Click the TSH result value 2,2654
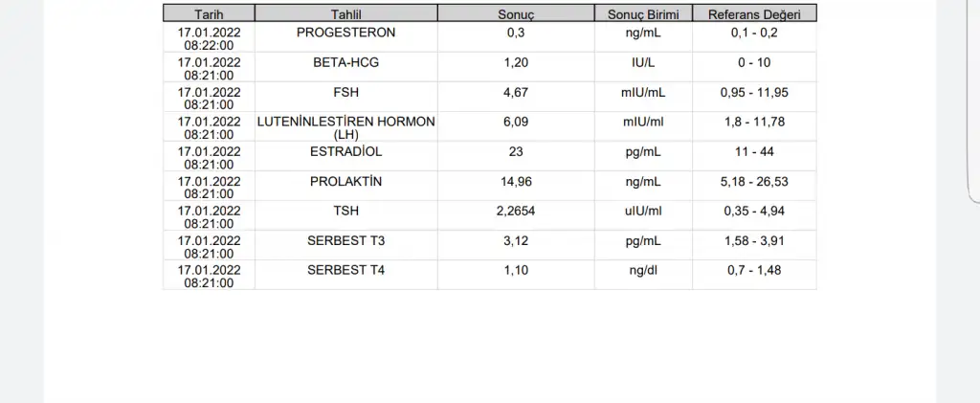Viewport: 980px width, 403px height. [516, 211]
